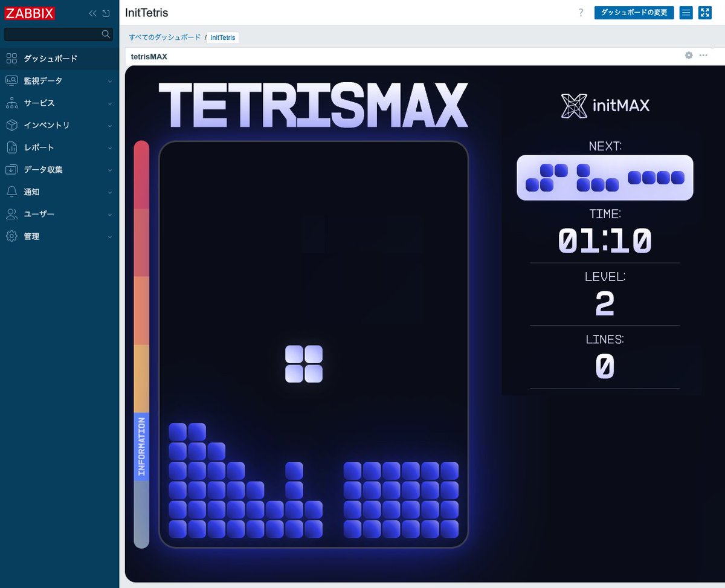Click the administration gear icon

click(11, 237)
